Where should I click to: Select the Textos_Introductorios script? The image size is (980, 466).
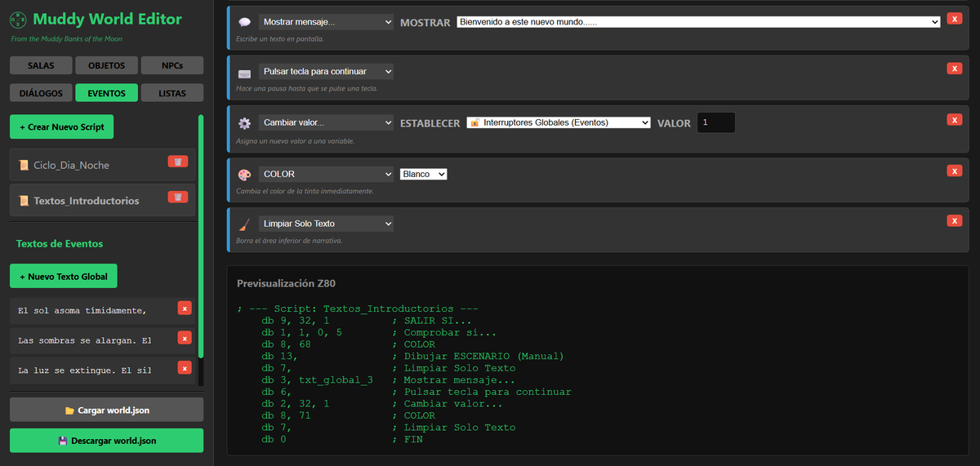coord(103,200)
